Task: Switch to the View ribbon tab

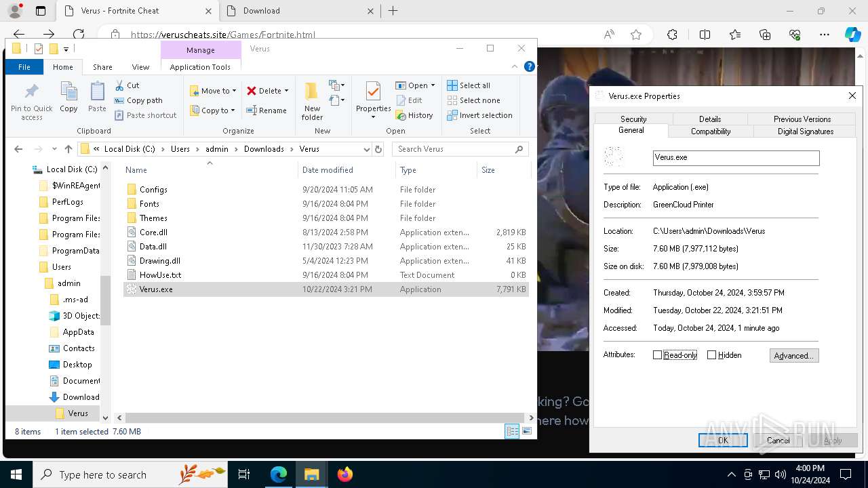Action: [x=140, y=67]
